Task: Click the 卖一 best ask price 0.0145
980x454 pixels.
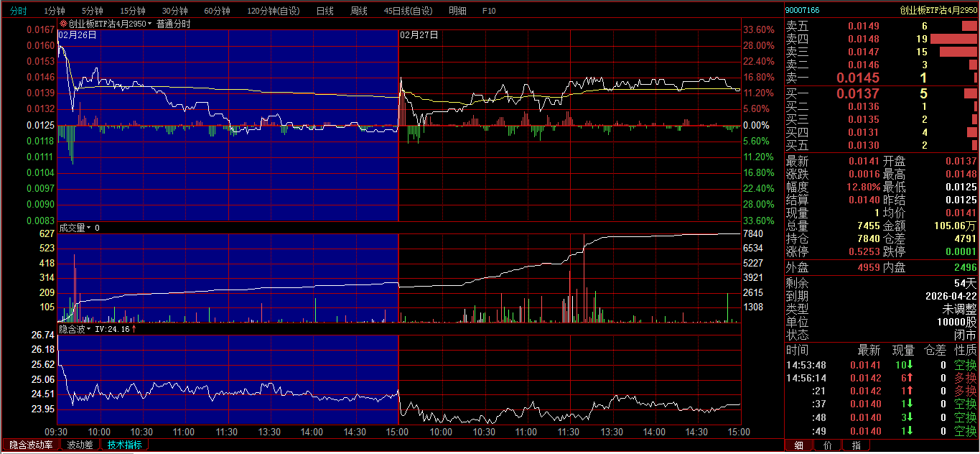Action: 857,78
